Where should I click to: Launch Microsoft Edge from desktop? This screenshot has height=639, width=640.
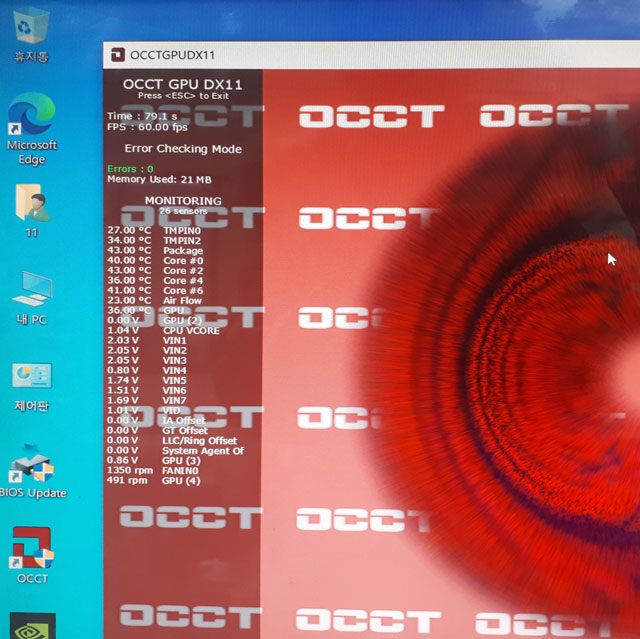pos(32,129)
